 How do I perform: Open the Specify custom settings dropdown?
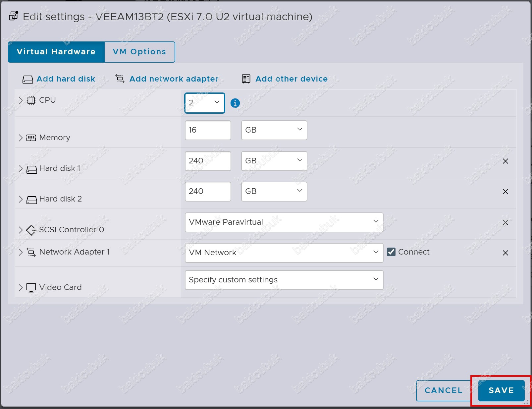pos(284,280)
